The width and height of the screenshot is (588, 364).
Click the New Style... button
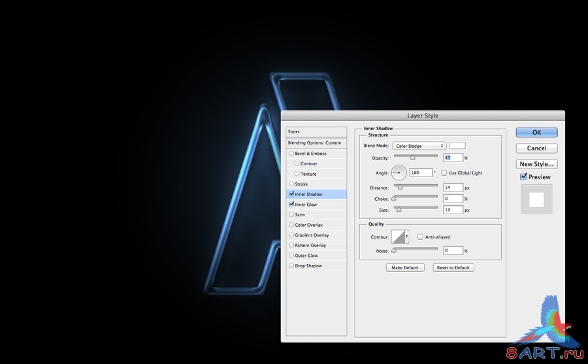(536, 164)
